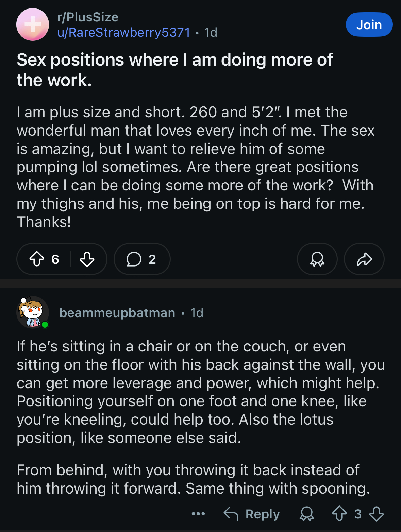Image resolution: width=401 pixels, height=532 pixels.
Task: Join the r/PlusSize community
Action: [x=369, y=24]
